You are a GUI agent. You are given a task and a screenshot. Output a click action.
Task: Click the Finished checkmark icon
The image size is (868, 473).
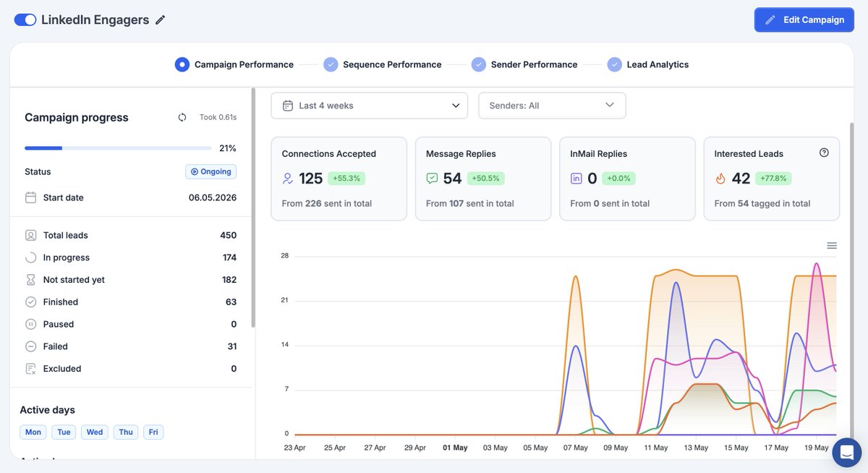[x=30, y=302]
